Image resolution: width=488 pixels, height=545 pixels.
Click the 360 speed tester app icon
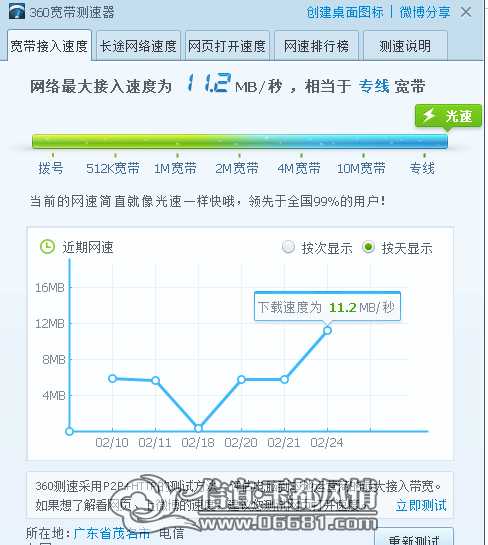pyautogui.click(x=16, y=11)
